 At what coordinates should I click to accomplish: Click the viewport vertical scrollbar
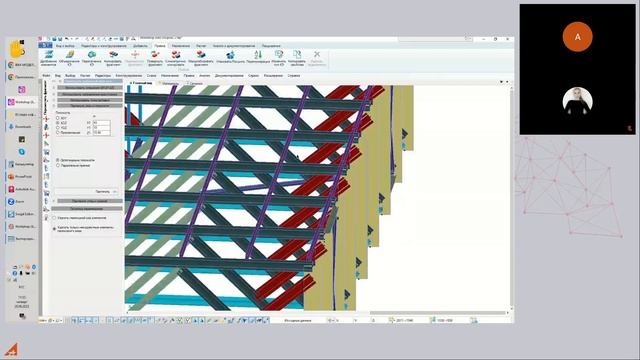[x=511, y=198]
